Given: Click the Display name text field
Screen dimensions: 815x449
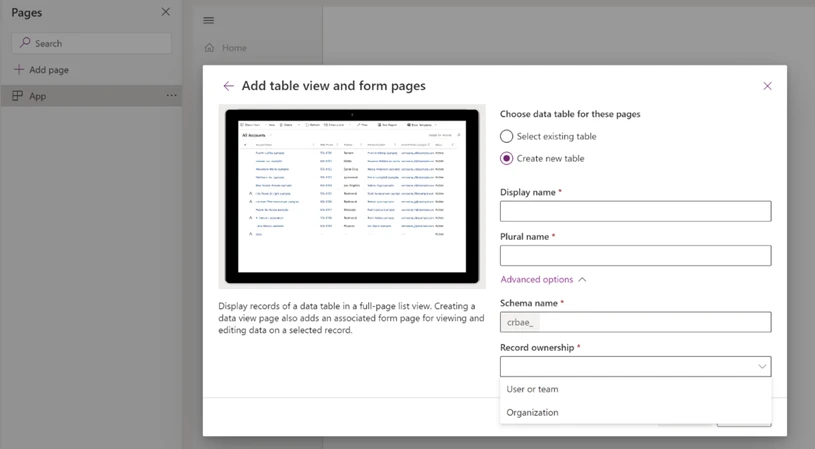Looking at the screenshot, I should (x=635, y=211).
